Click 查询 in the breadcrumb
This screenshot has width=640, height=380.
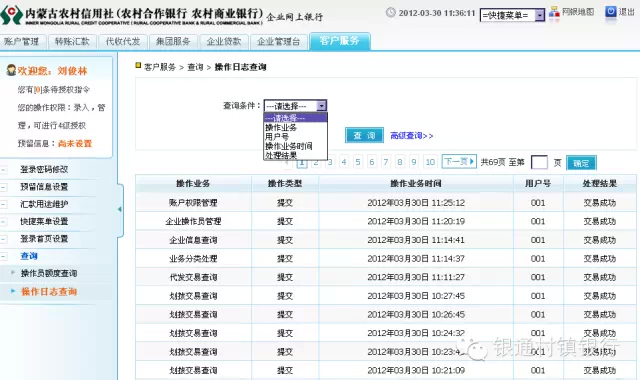pos(195,67)
